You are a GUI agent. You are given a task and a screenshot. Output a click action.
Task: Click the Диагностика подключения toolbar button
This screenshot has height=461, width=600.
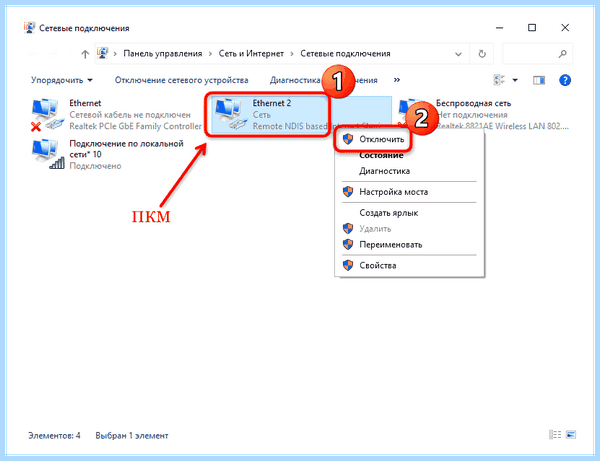click(x=324, y=80)
